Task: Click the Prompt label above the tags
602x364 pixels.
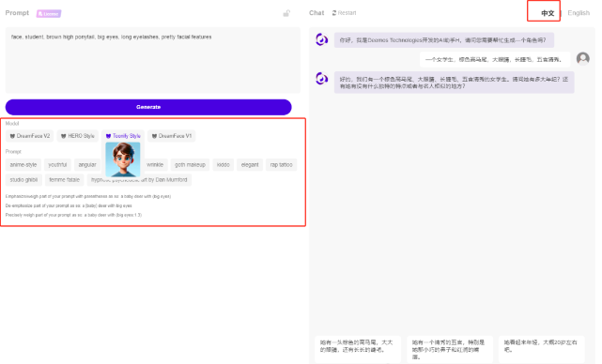Action: pos(13,151)
